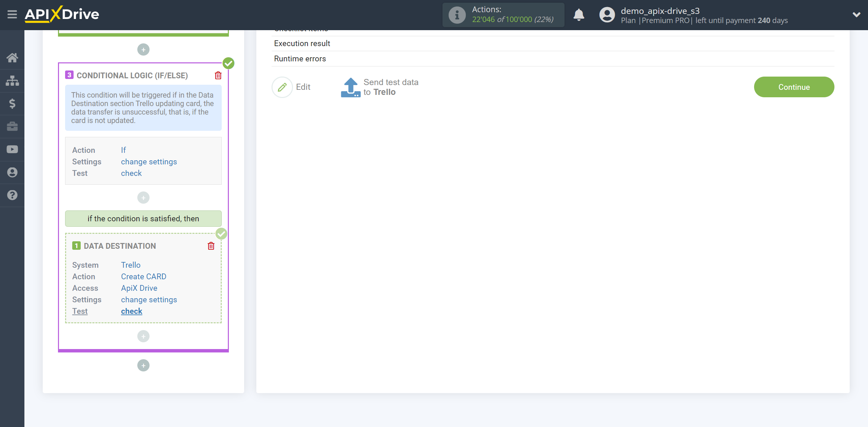Click green checkmark on Data Destination block

221,233
